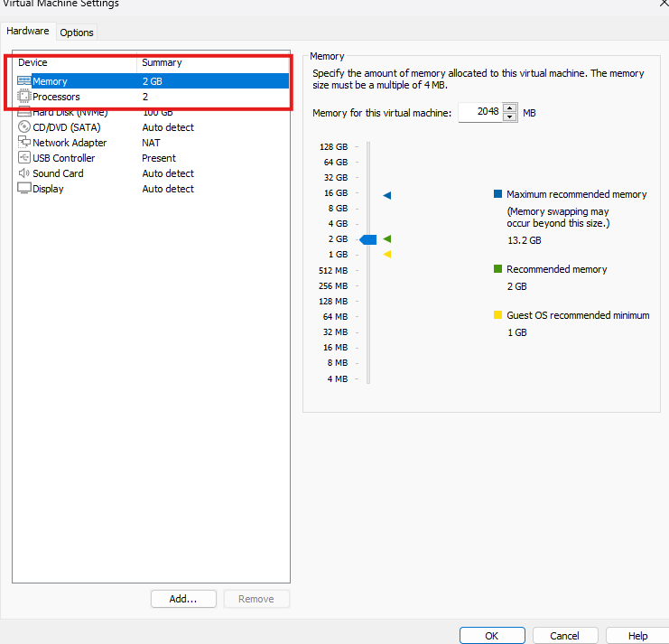Click the Processors chip icon
Image resolution: width=669 pixels, height=644 pixels.
point(23,97)
